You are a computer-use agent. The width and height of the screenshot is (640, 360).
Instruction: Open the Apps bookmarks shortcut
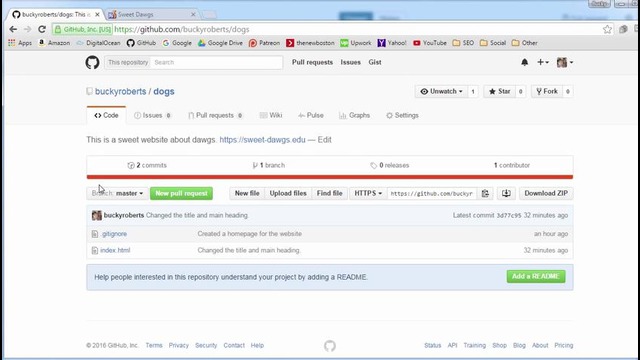(20, 43)
